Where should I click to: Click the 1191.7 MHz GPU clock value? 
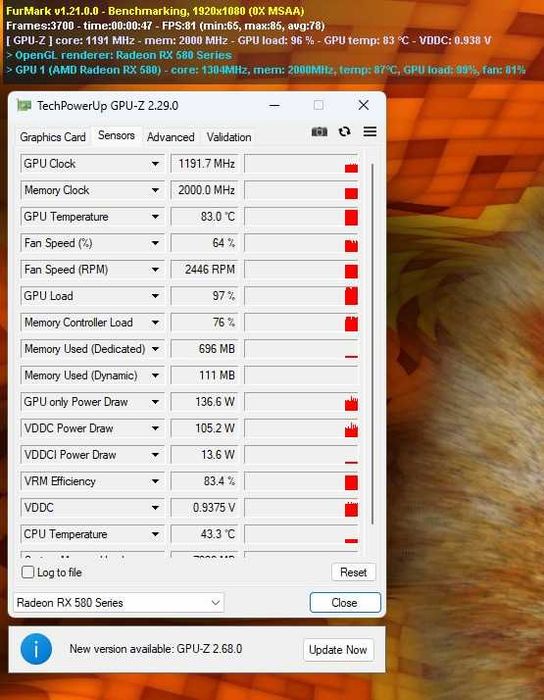[205, 164]
